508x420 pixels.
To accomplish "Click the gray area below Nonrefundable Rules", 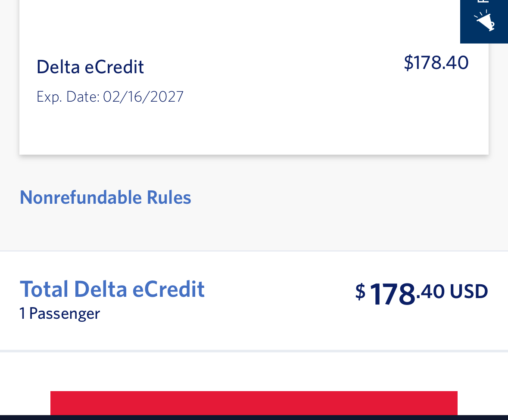I will tap(254, 228).
